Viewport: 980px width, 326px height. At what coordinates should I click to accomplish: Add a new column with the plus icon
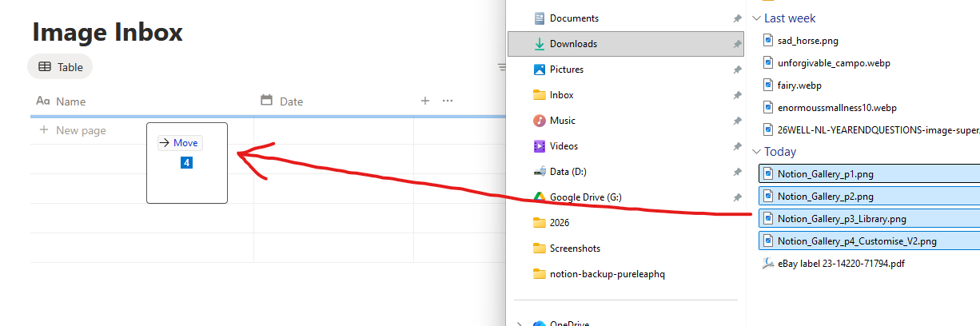(425, 101)
